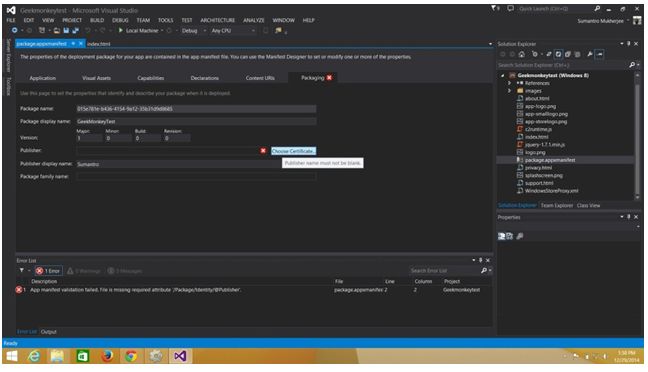Open Error List window options dropdown arrow
The width and height of the screenshot is (648, 372).
click(474, 260)
